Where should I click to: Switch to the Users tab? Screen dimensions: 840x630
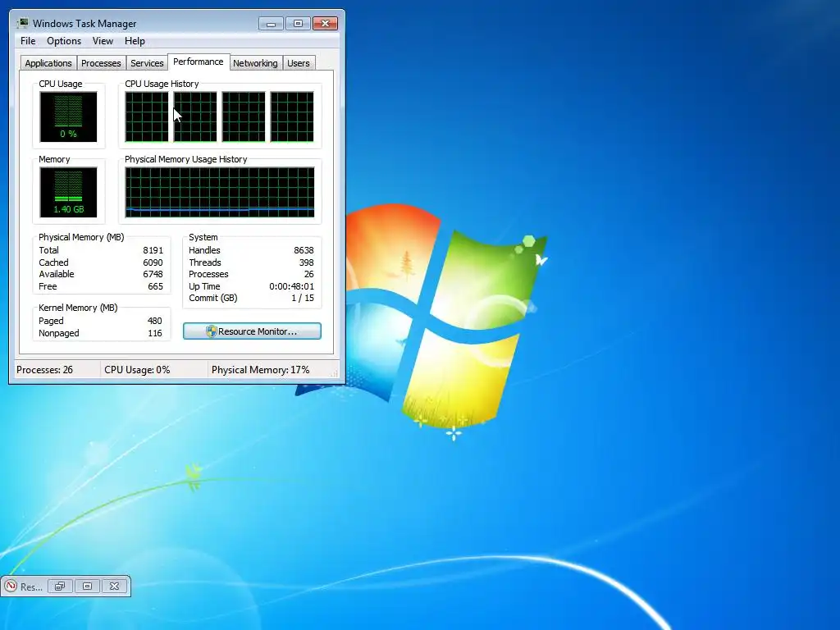click(298, 63)
